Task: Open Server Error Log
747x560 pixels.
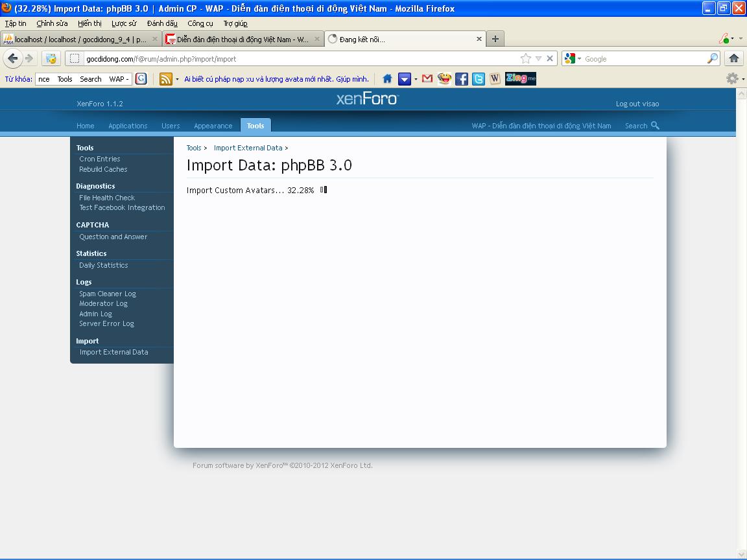Action: coord(106,323)
